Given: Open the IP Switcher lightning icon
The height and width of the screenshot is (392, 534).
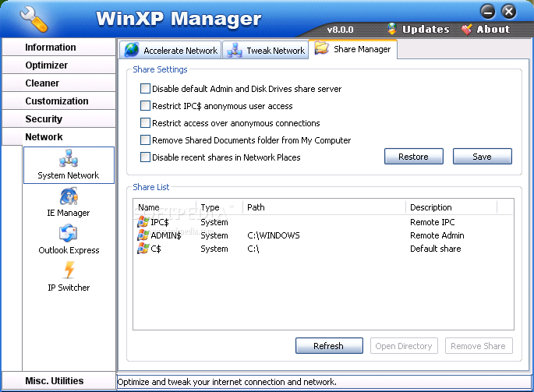Looking at the screenshot, I should tap(69, 270).
